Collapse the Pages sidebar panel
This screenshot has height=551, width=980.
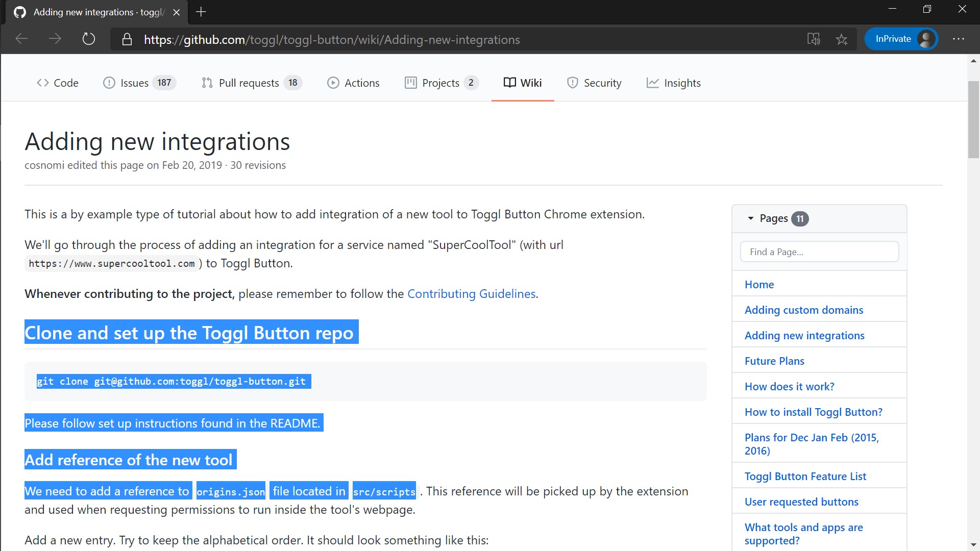click(x=750, y=218)
